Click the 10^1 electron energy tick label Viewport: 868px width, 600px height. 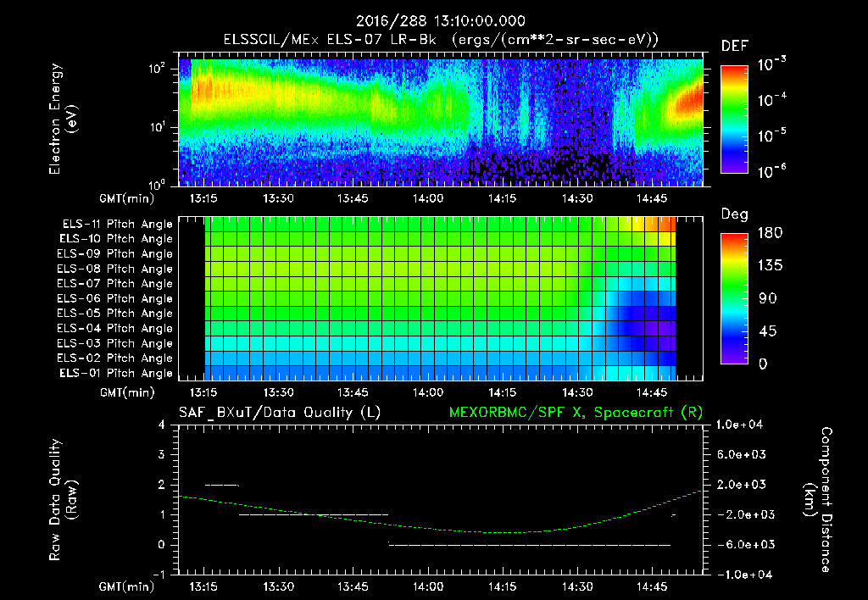pyautogui.click(x=157, y=127)
